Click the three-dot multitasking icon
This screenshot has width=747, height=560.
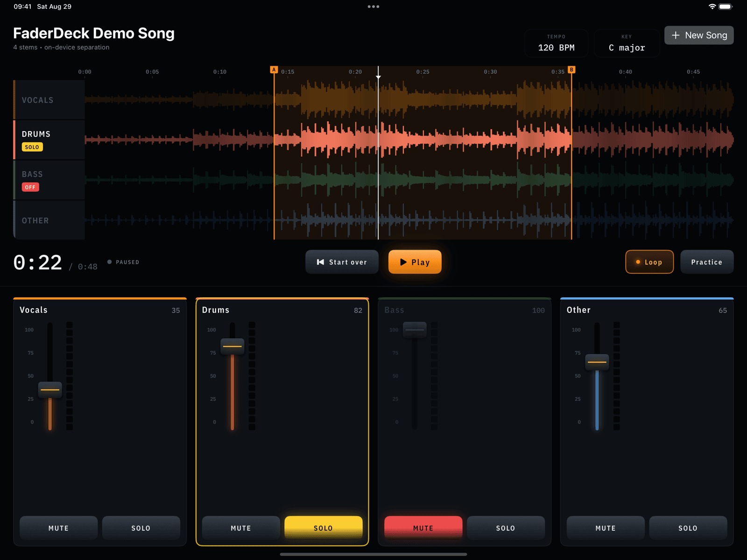[x=373, y=7]
